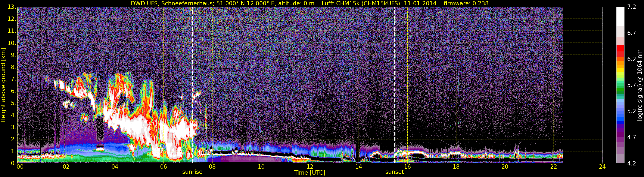Click the colorbar label 'log(rc-signal) @ 1064 nm'
This screenshot has height=177, width=644.
click(x=640, y=85)
